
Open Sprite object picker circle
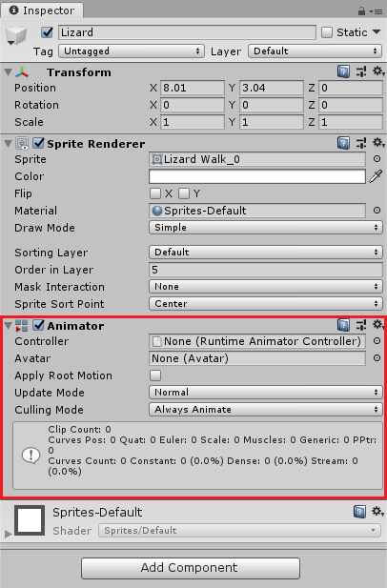coord(377,159)
